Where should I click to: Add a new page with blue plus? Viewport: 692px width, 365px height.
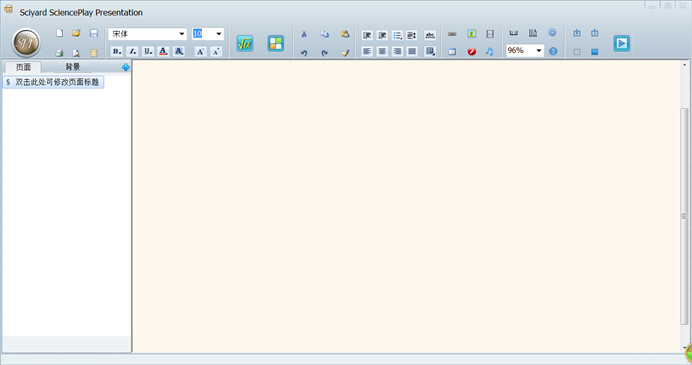[126, 67]
